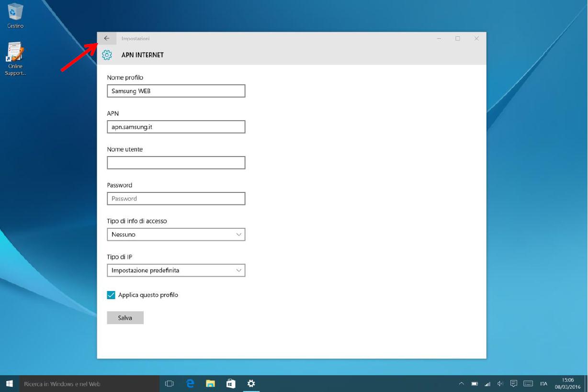Viewport: 588px width, 392px height.
Task: Click the Show desktop strip at the taskbar end
Action: click(586, 383)
